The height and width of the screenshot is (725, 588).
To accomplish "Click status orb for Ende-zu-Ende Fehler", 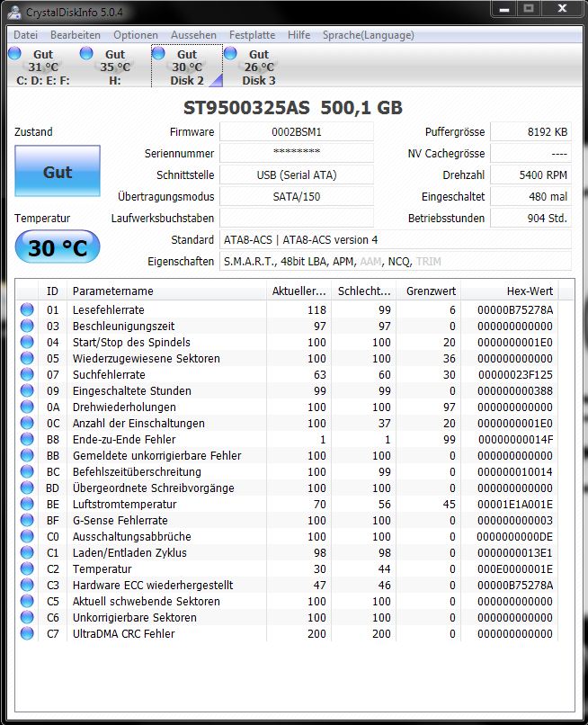I will click(x=27, y=439).
